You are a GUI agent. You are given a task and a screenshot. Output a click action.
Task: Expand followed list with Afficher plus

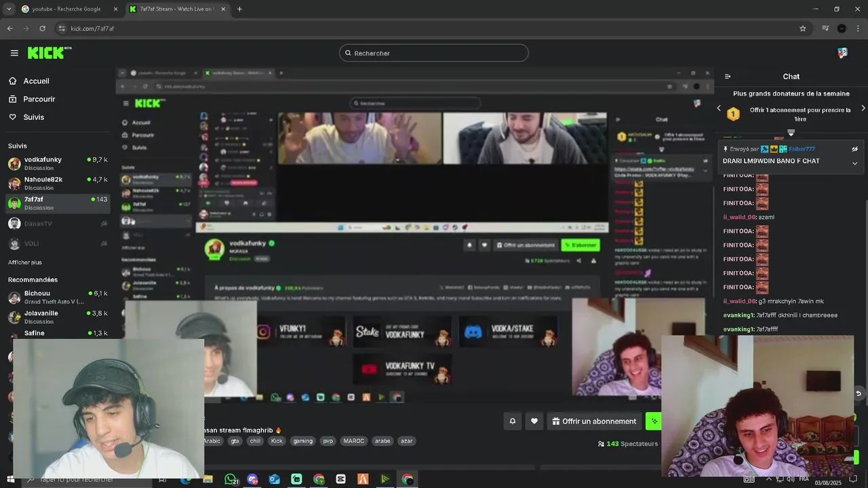tap(25, 262)
